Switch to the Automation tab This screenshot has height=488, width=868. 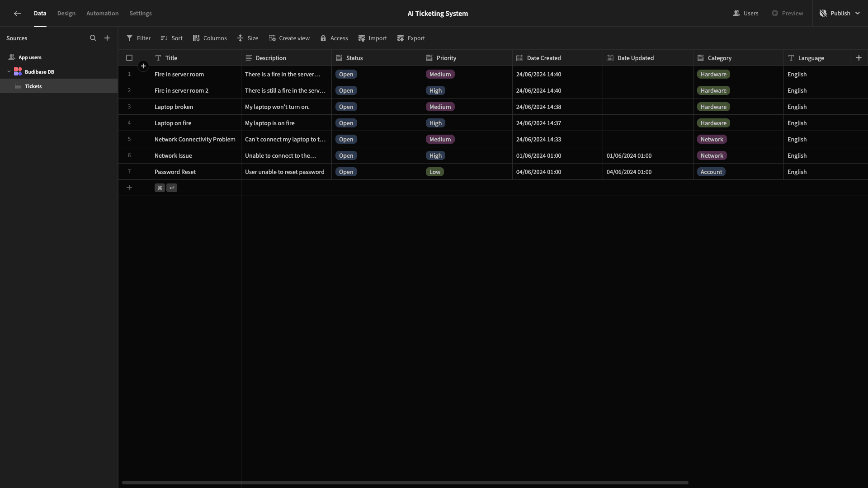(x=103, y=14)
